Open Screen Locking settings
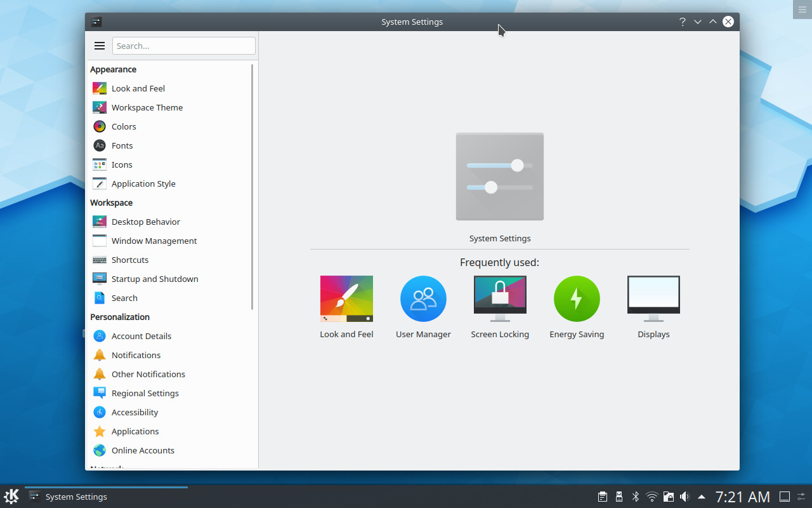The image size is (812, 508). (x=500, y=298)
